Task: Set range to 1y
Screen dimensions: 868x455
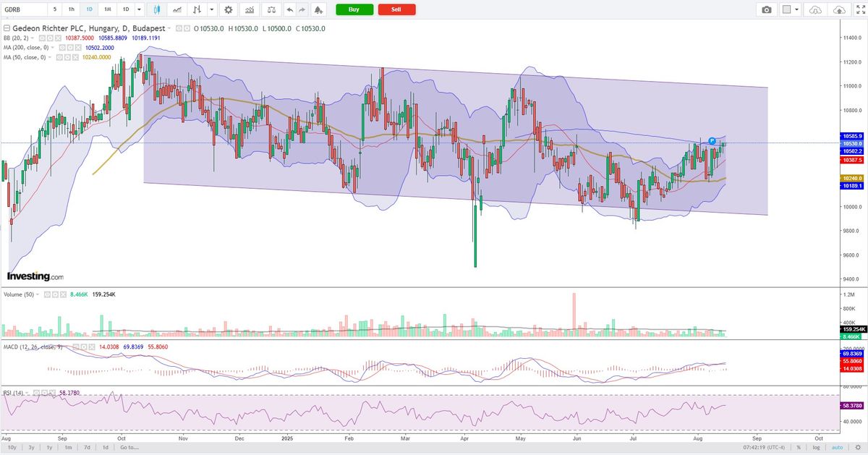Action: 49,448
